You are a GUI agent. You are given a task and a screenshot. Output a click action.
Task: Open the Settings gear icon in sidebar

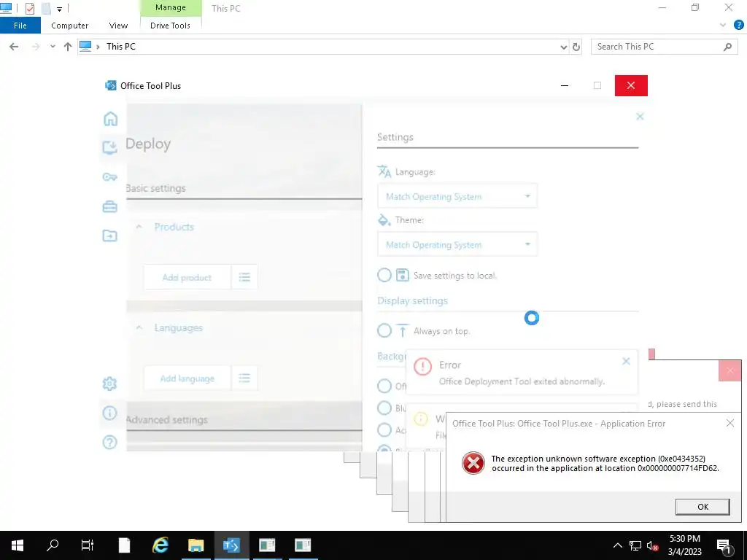click(x=109, y=384)
